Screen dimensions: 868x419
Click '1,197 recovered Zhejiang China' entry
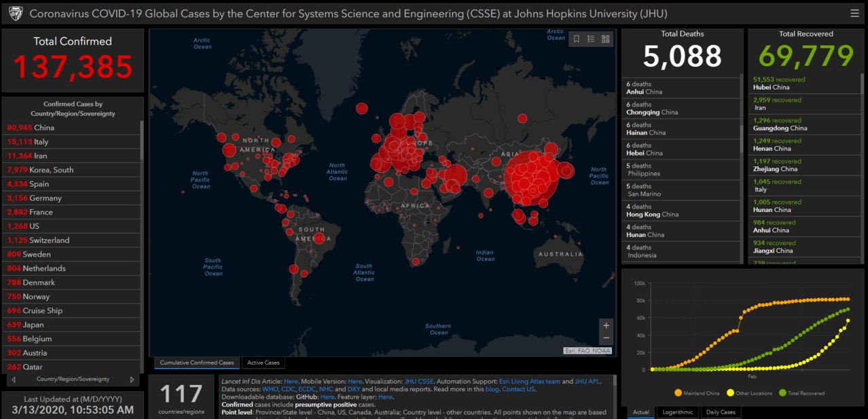[x=804, y=164]
